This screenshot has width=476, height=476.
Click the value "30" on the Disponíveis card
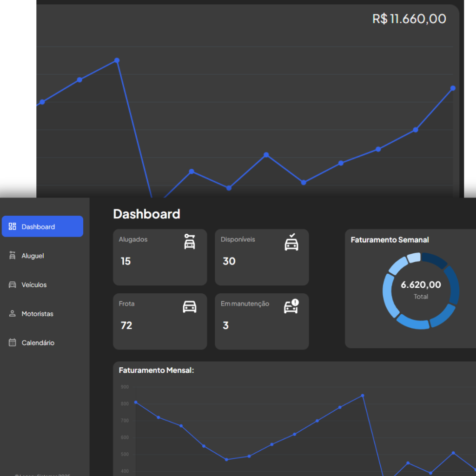[229, 261]
